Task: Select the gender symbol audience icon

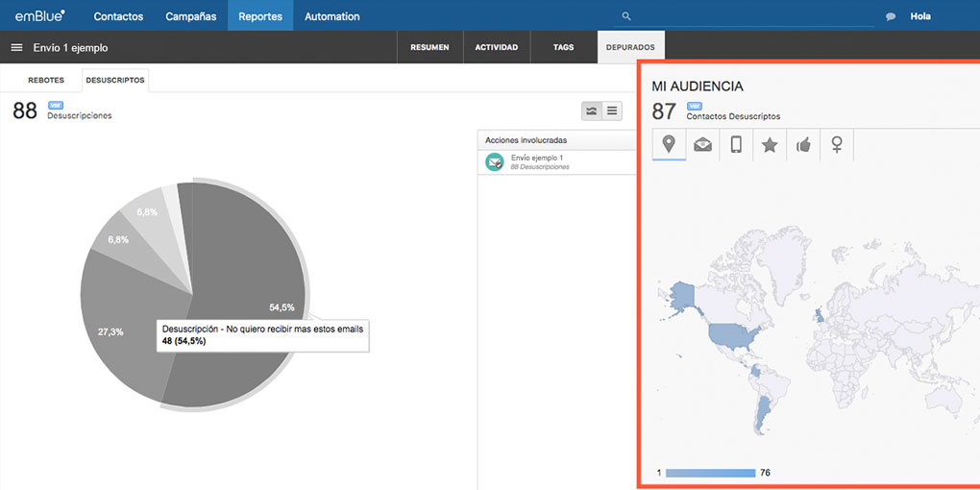Action: pyautogui.click(x=837, y=144)
